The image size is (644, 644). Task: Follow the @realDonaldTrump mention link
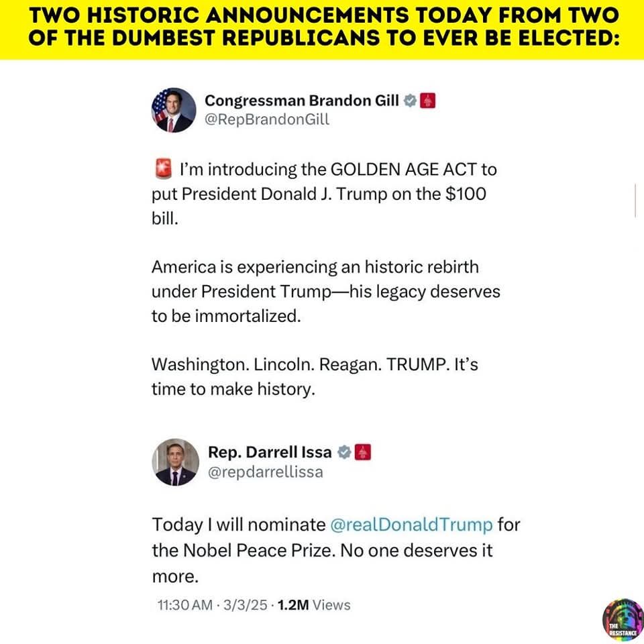(411, 524)
